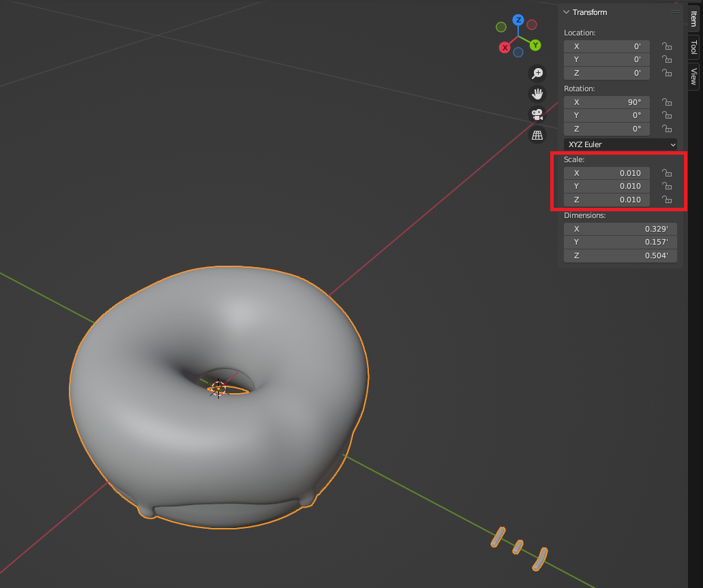Switch perspective/orthographic with the grid icon
Image resolution: width=703 pixels, height=588 pixels.
pyautogui.click(x=537, y=135)
